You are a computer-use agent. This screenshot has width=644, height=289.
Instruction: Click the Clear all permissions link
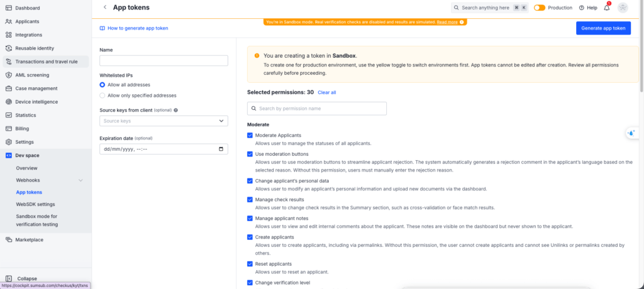326,92
